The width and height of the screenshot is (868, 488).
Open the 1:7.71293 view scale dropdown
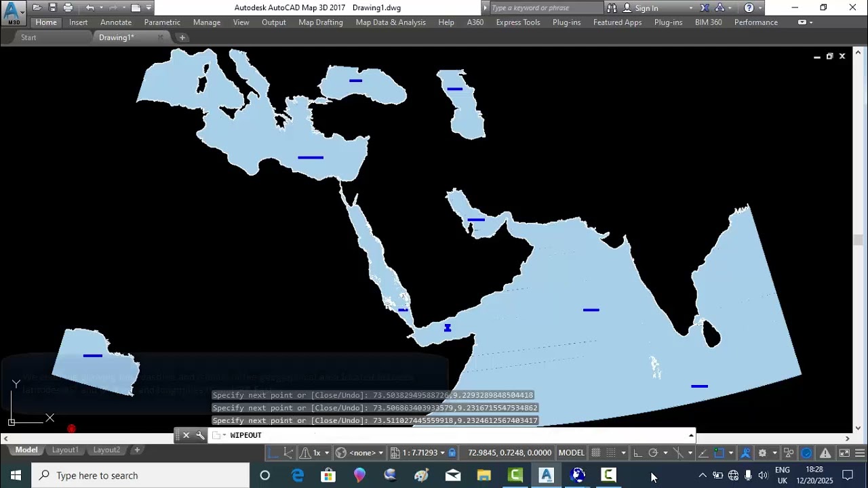click(x=442, y=453)
